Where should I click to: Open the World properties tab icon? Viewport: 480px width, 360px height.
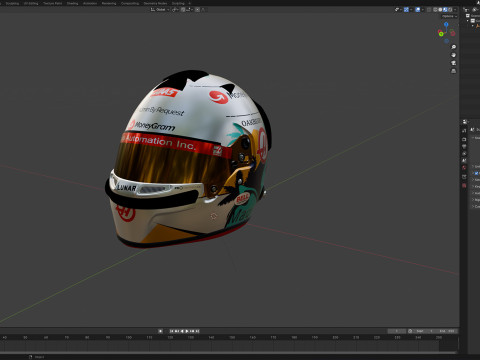pyautogui.click(x=464, y=168)
